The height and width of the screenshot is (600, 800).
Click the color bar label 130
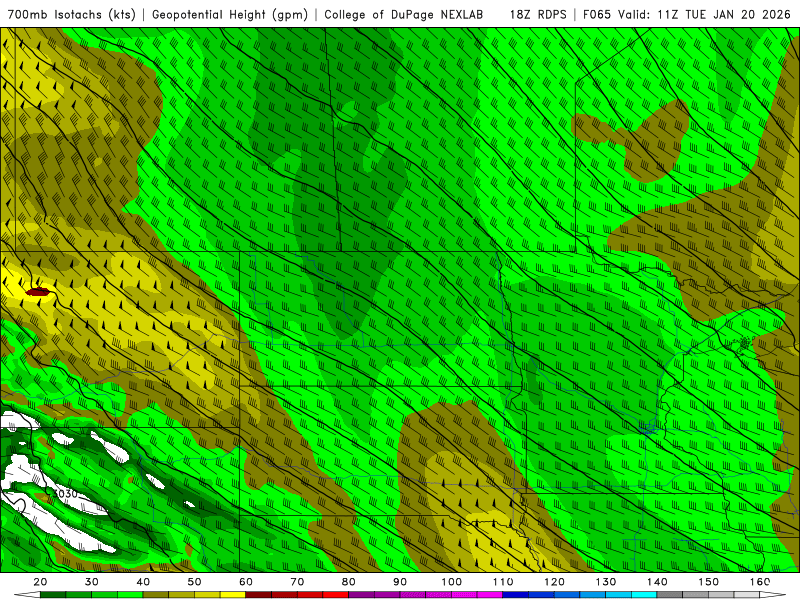tap(606, 582)
